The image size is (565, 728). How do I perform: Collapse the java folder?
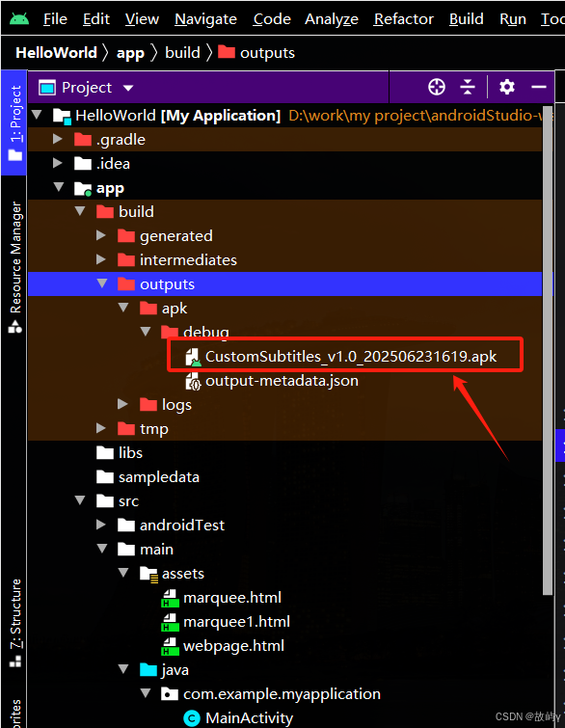[x=123, y=669]
